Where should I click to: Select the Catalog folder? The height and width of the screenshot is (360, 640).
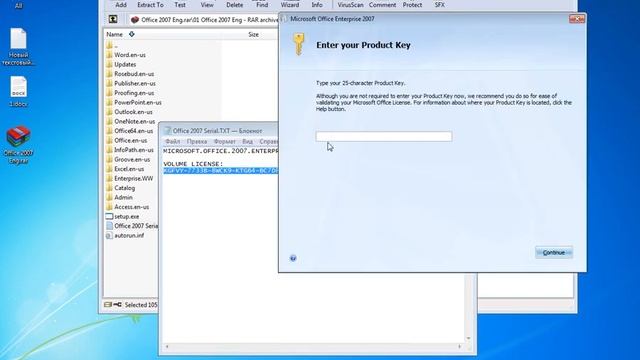coord(121,188)
